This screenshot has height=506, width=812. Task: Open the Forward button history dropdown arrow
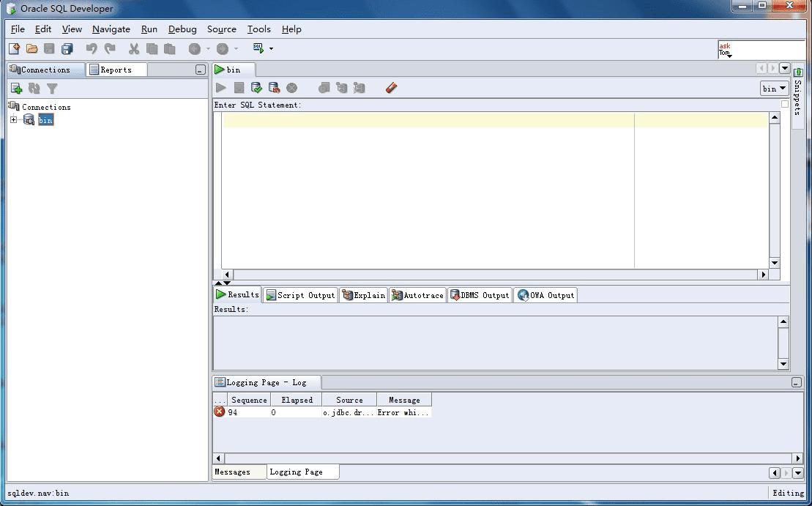point(236,48)
